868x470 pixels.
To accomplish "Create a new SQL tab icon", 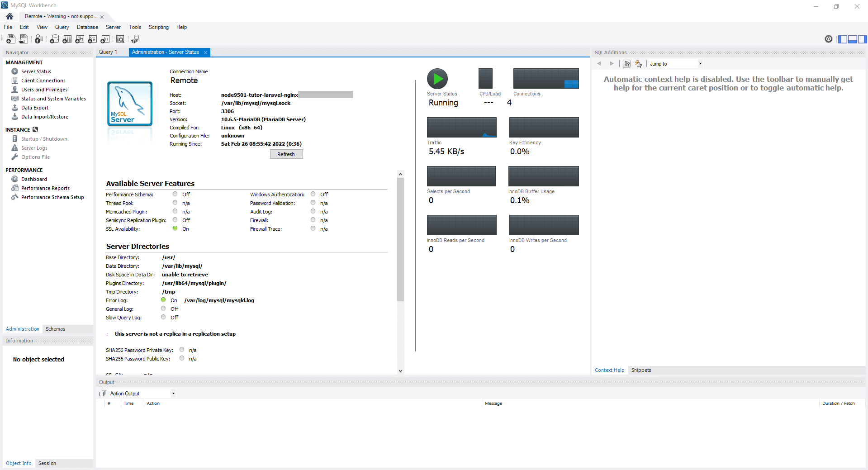I will click(11, 39).
